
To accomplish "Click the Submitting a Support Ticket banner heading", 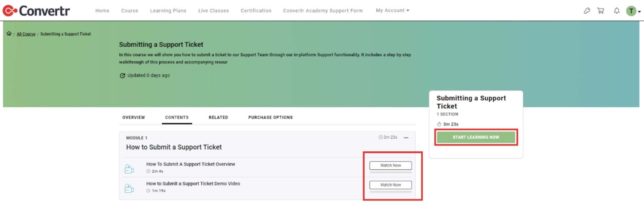I will pos(161,44).
